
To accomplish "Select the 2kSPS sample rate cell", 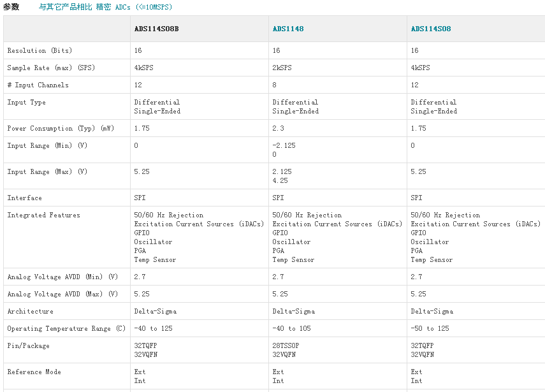I will pos(282,68).
